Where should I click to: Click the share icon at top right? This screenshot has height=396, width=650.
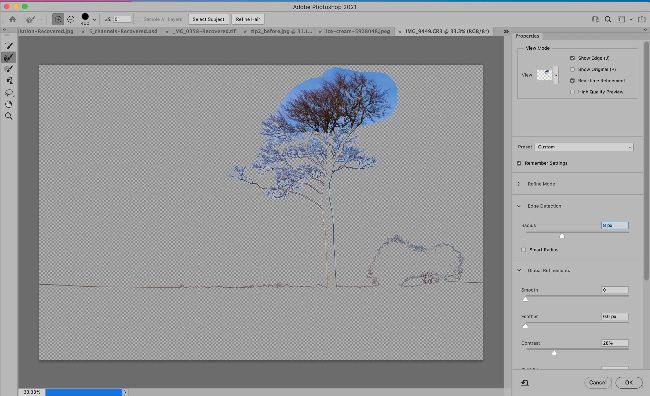pyautogui.click(x=642, y=19)
